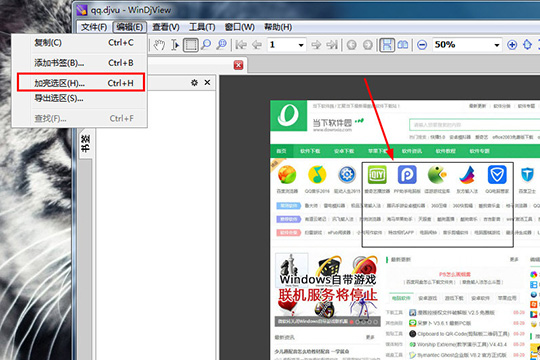This screenshot has height=360, width=540.
Task: Close the document tab with red X
Action: click(238, 65)
